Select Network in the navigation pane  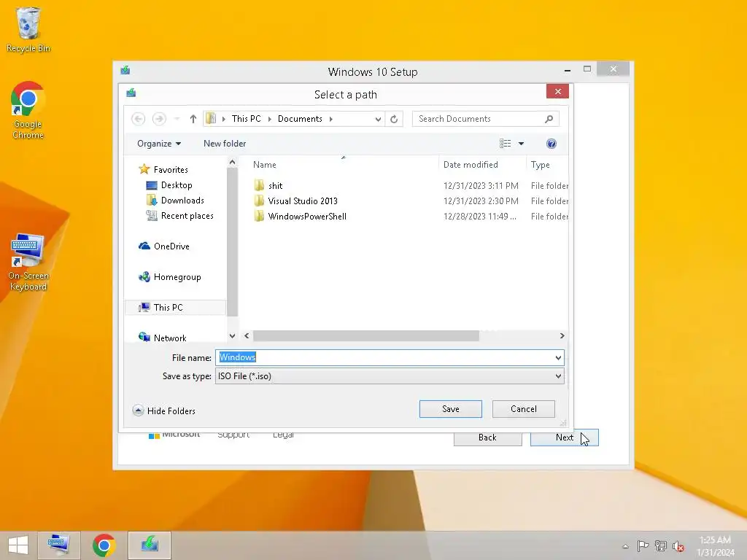163,338
